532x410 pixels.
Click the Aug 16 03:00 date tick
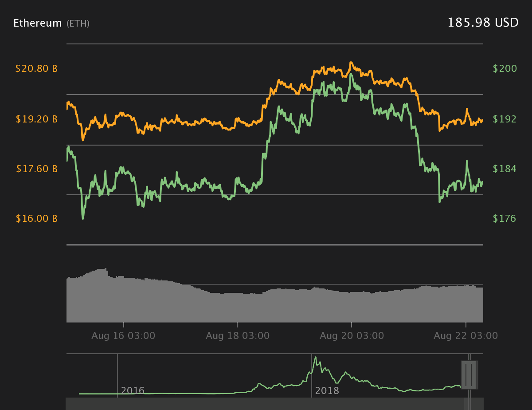click(123, 336)
